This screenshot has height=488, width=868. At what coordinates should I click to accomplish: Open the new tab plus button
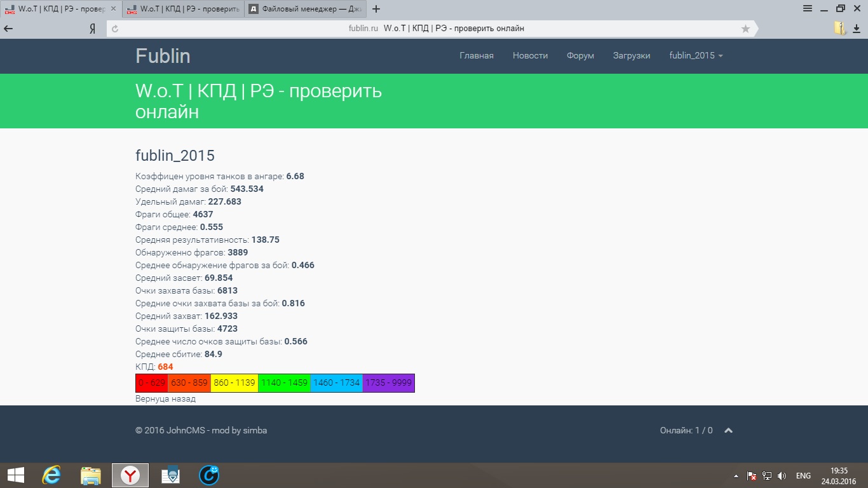coord(376,9)
